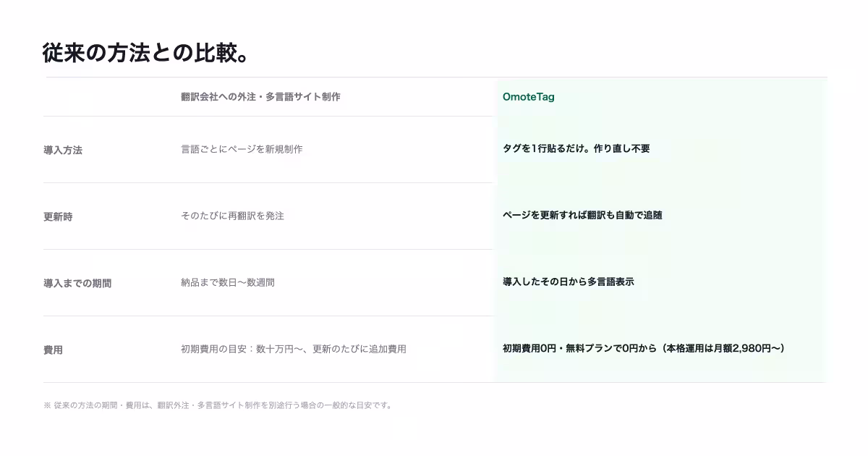This screenshot has width=868, height=456.
Task: Click cell 導入したその日から多言語表示
Action: point(569,282)
